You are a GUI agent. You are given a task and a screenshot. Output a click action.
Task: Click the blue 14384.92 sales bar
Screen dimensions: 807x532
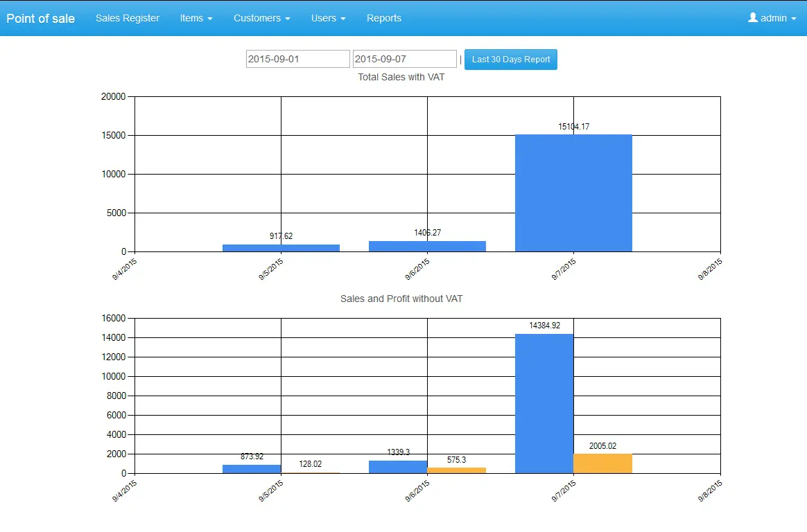coord(544,403)
